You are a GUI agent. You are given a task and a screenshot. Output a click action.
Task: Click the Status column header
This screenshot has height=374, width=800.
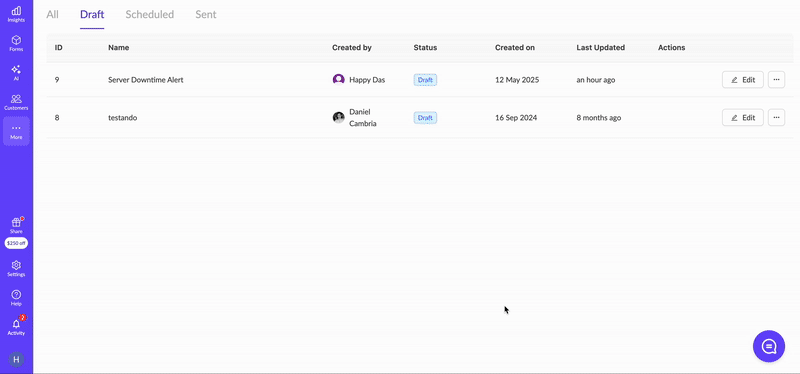(x=425, y=47)
